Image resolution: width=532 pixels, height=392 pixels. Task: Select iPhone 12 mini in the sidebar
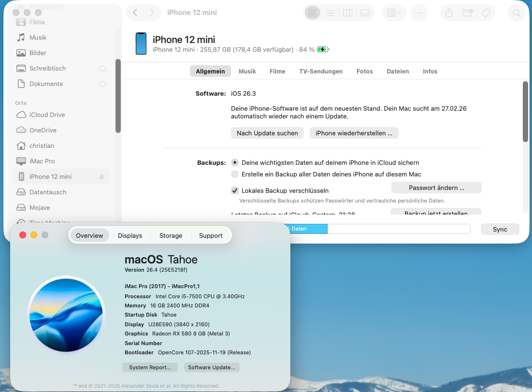61,176
